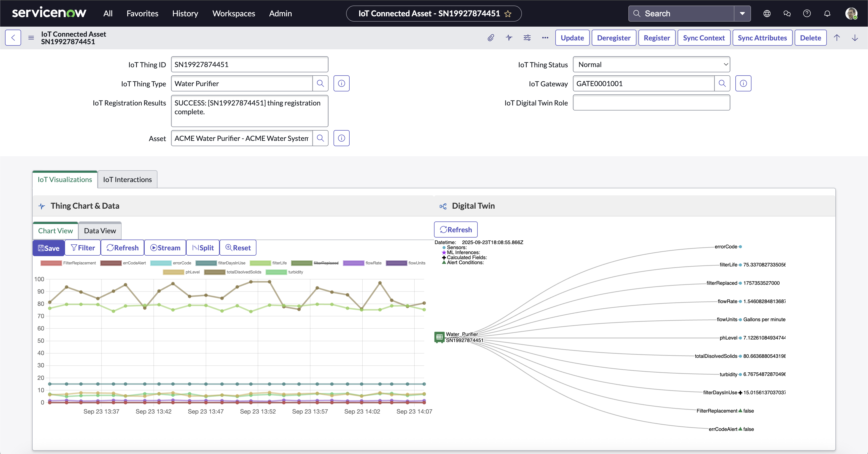Open the more options ellipsis menu
Viewport: 868px width, 454px height.
pos(545,38)
